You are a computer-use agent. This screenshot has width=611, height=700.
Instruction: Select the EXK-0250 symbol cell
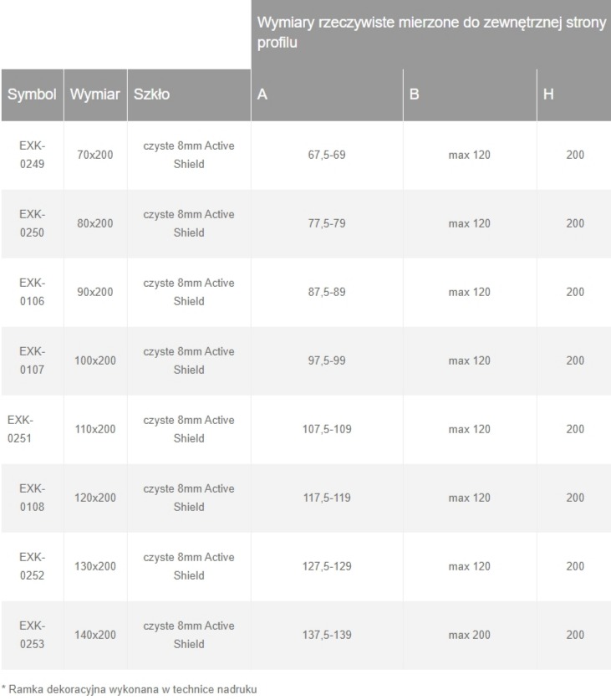pos(32,223)
